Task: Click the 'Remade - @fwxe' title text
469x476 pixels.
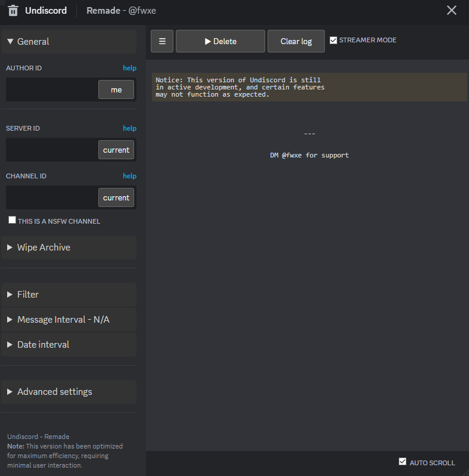Action: [x=121, y=11]
